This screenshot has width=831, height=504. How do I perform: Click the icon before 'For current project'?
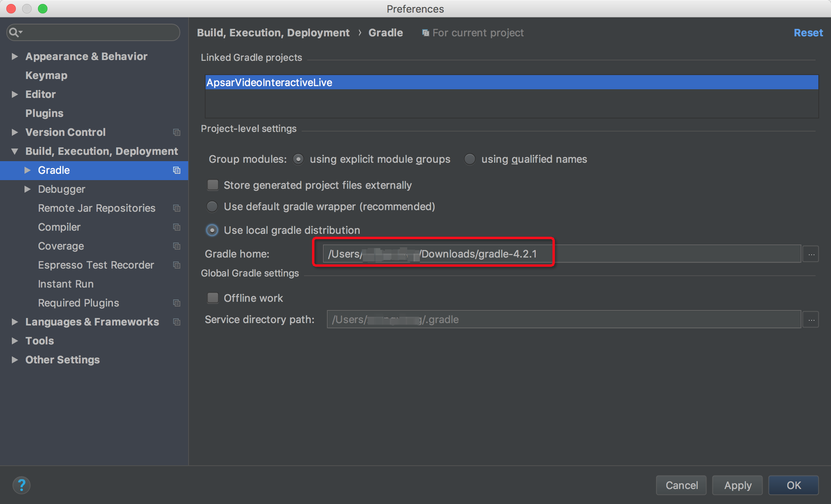pyautogui.click(x=425, y=33)
